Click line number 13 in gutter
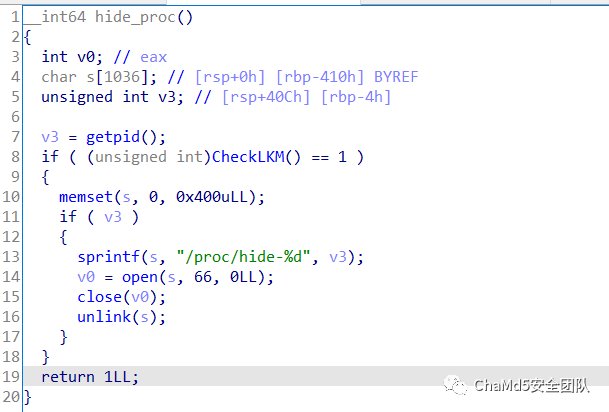 [11, 257]
